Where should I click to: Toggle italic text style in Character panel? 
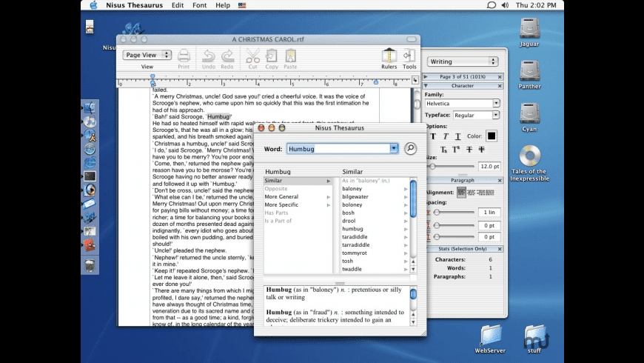point(446,136)
